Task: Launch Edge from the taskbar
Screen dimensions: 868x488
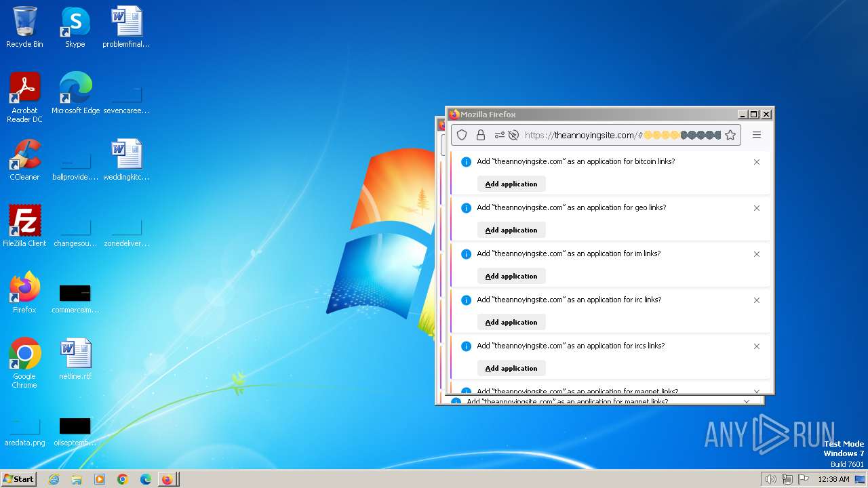Action: click(x=146, y=479)
